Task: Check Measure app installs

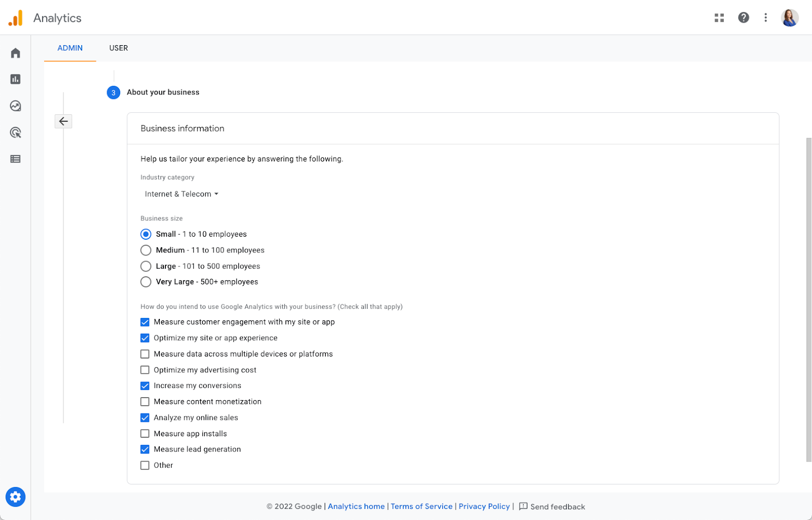Action: [145, 434]
